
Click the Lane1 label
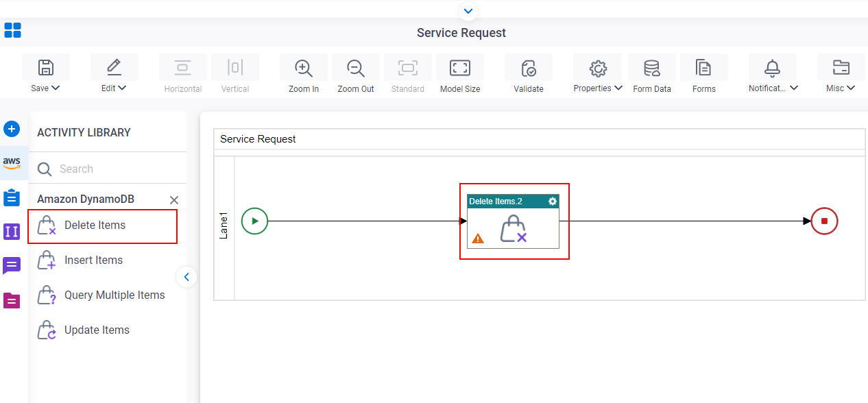[x=224, y=225]
